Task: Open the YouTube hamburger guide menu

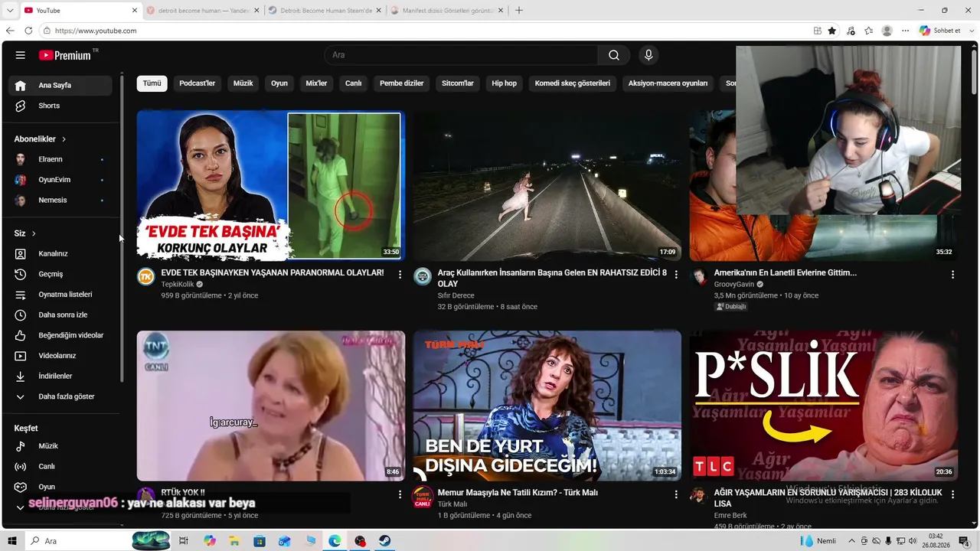Action: pyautogui.click(x=21, y=55)
